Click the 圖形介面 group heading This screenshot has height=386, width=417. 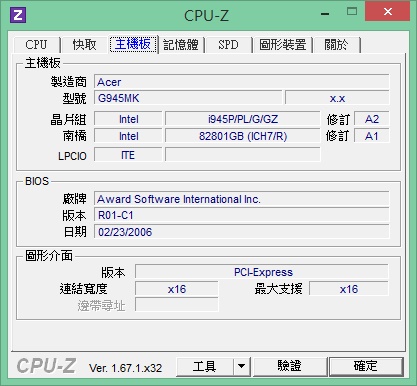(x=49, y=256)
